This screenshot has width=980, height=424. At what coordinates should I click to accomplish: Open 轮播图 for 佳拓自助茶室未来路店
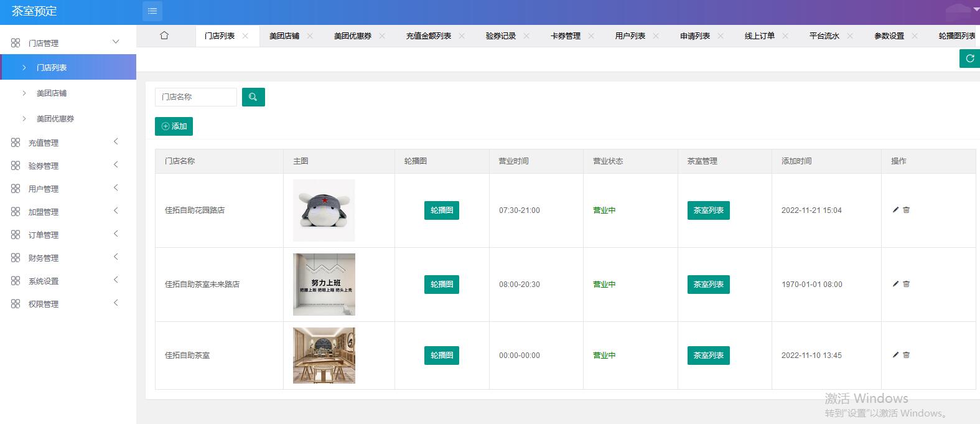442,285
